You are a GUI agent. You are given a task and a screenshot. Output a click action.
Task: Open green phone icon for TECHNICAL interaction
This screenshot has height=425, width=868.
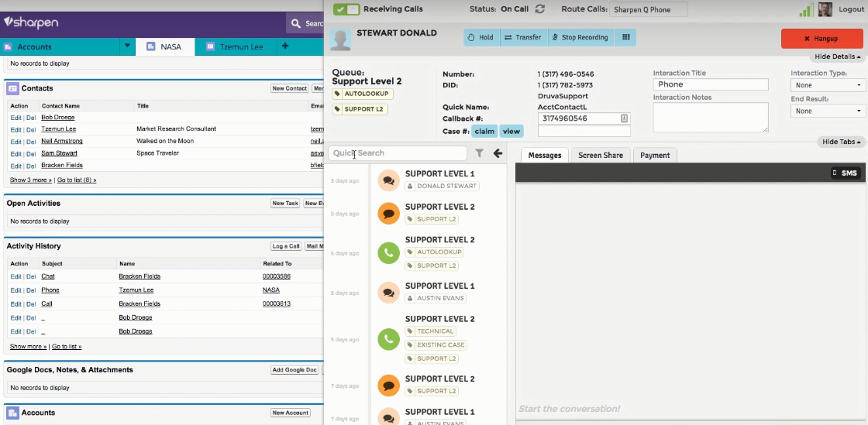[388, 339]
